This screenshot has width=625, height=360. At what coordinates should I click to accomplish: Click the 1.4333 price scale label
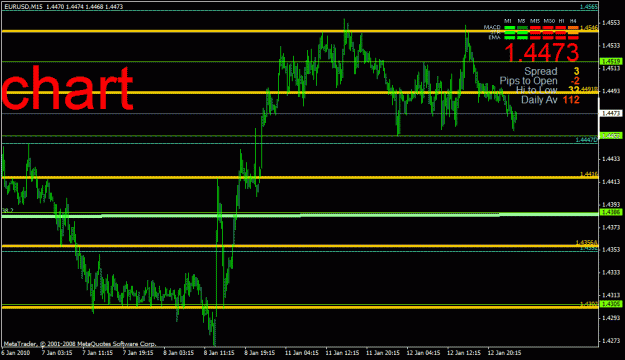tap(611, 272)
